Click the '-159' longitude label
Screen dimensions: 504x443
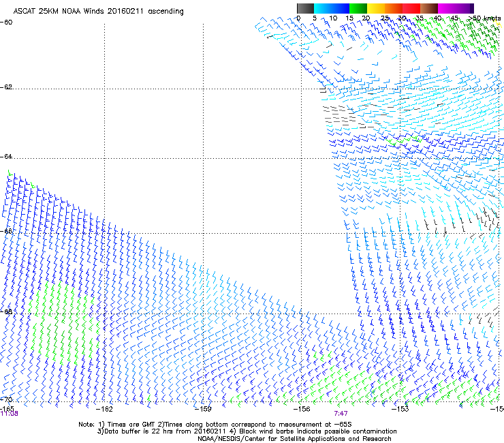pos(203,409)
